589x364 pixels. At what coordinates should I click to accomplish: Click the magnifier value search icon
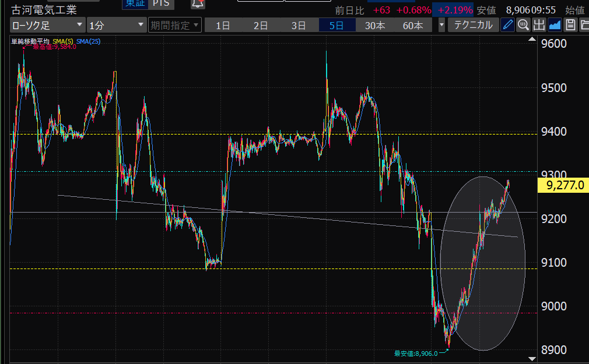[x=523, y=25]
